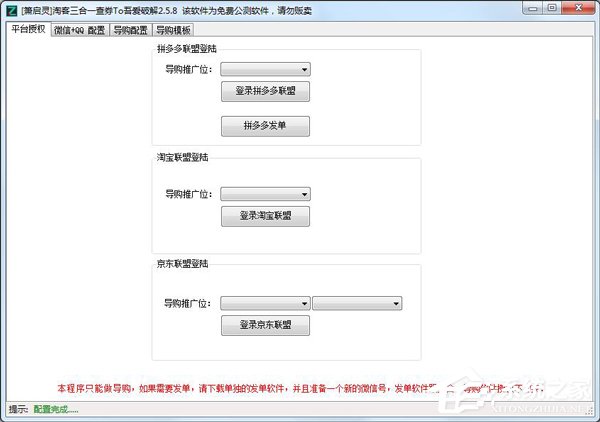Click the 导购推广位 label in 拼多多 section
The height and width of the screenshot is (422, 600).
click(188, 70)
